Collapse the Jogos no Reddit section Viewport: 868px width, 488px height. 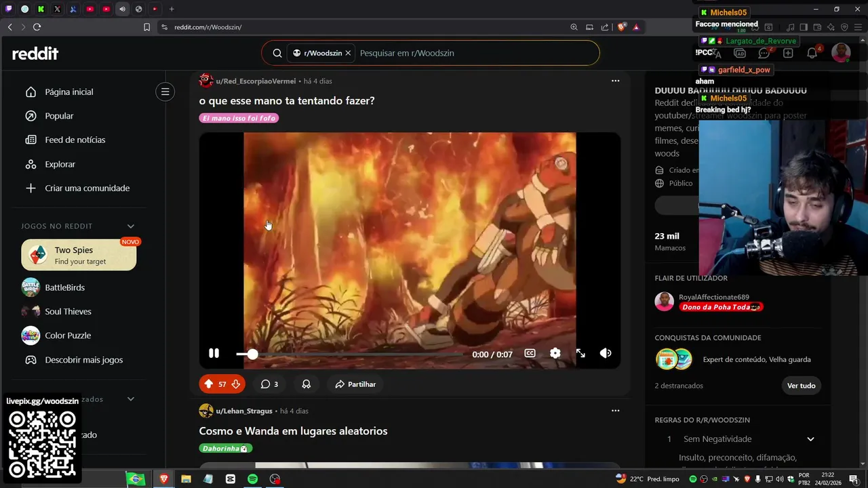click(x=131, y=226)
